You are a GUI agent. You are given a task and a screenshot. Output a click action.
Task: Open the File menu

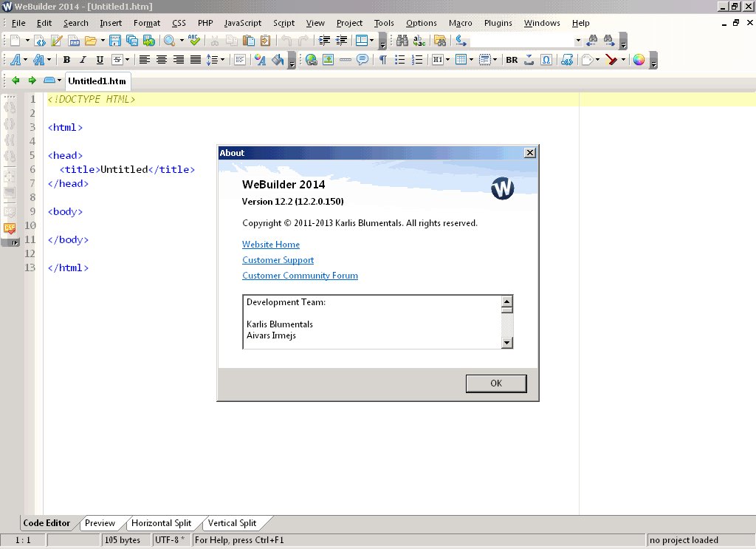18,23
